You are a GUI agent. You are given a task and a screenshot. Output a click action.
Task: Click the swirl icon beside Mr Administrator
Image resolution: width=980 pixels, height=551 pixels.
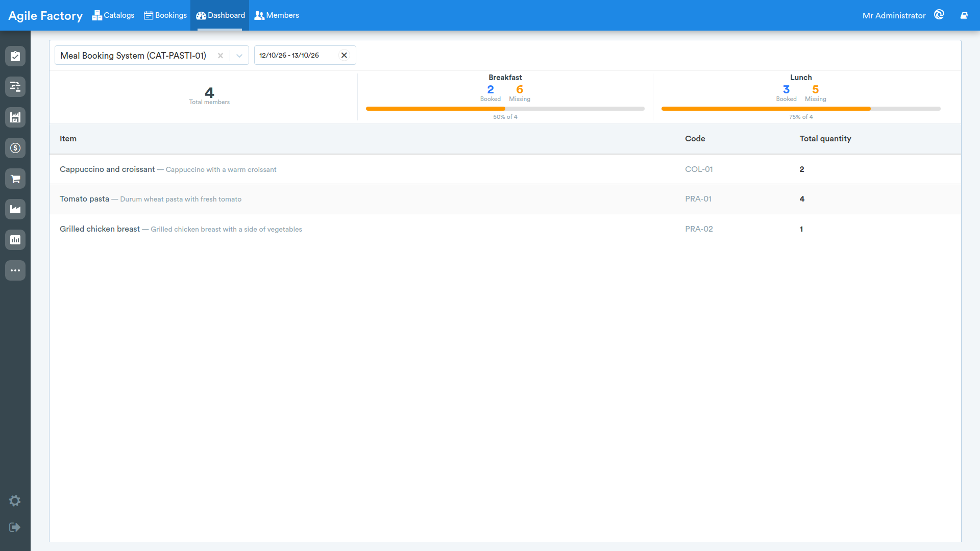point(939,15)
